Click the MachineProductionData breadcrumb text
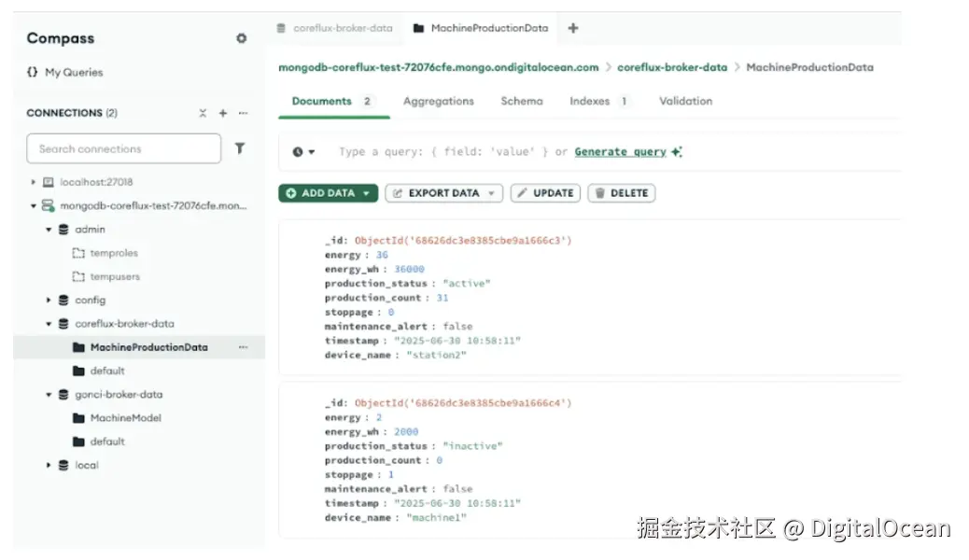The width and height of the screenshot is (969, 560). click(810, 67)
